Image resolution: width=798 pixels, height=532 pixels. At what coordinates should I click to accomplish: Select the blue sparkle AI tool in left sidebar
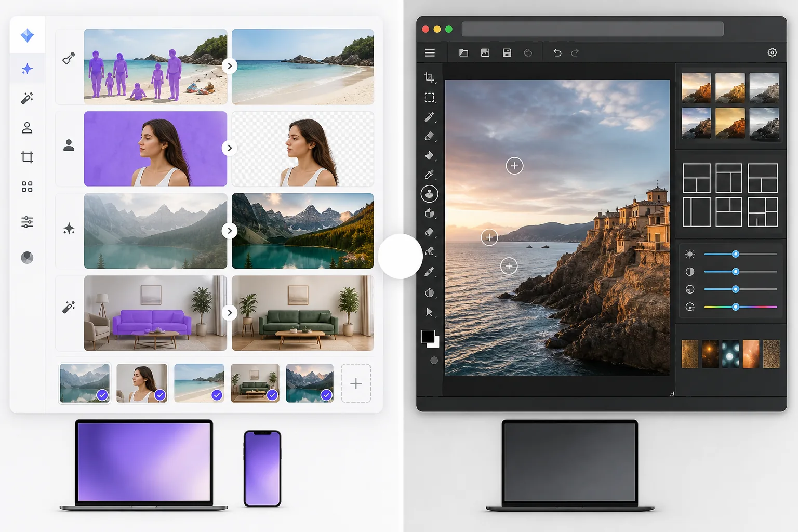point(27,69)
